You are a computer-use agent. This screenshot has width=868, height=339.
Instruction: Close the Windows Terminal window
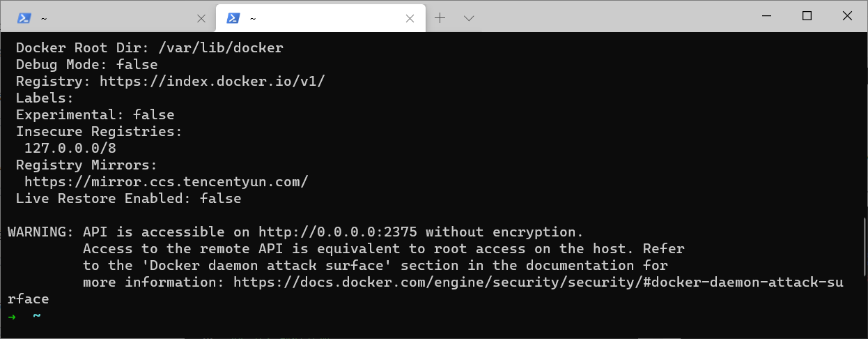tap(846, 16)
